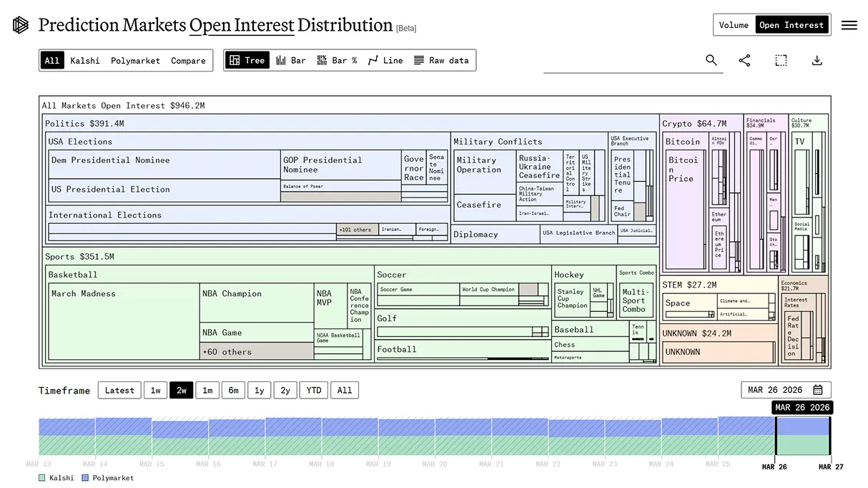
Task: Click the US Presidential Election tile
Action: point(164,190)
